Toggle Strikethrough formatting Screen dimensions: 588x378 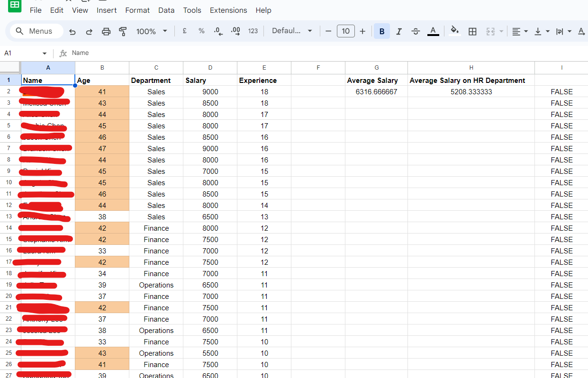pos(416,31)
